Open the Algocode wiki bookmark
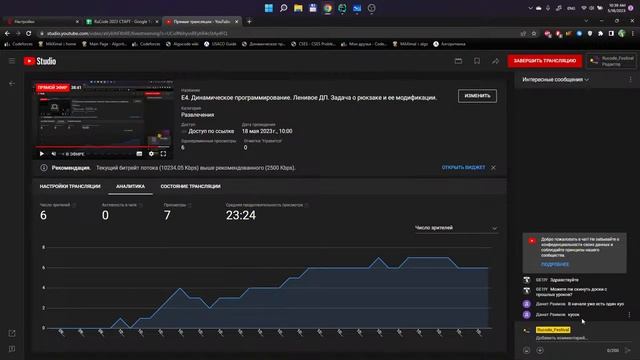This screenshot has height=360, width=640. click(x=182, y=44)
